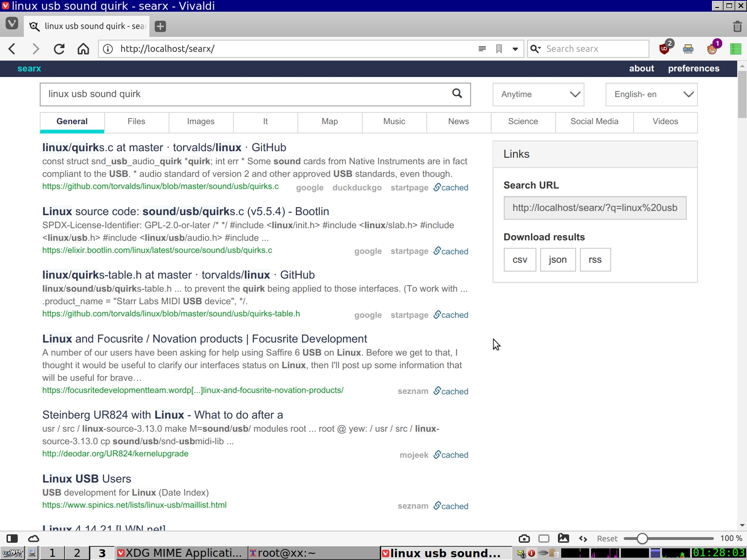Click the Reload page icon
This screenshot has width=747, height=560.
tap(59, 49)
